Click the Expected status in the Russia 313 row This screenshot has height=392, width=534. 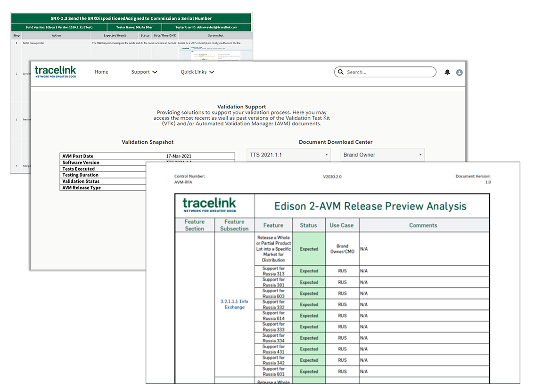(309, 271)
